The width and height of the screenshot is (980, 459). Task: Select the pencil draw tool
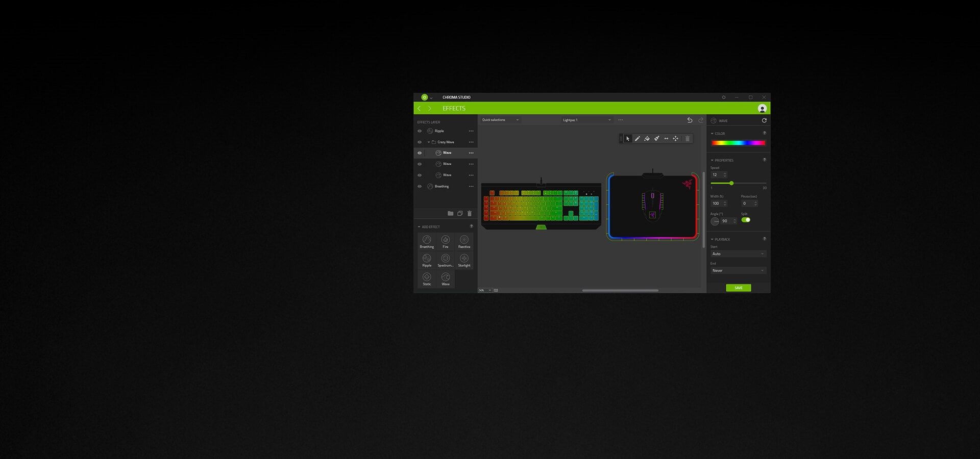(638, 139)
